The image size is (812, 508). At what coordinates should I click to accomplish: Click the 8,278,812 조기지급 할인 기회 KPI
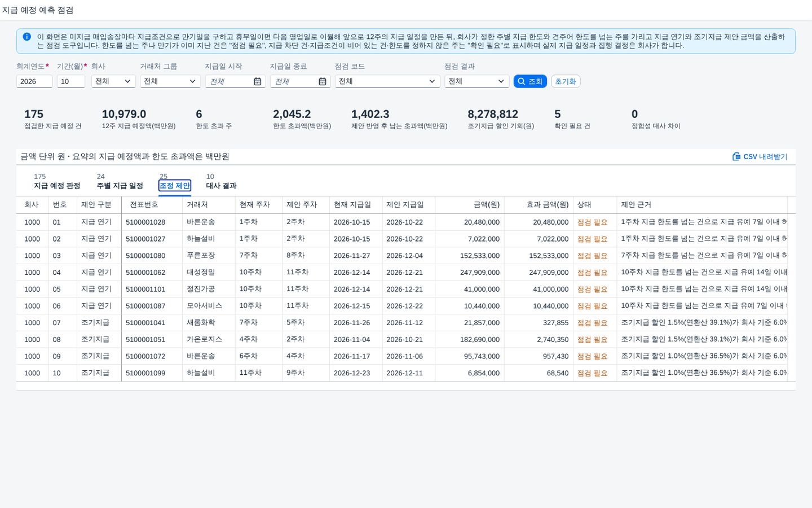coord(501,119)
